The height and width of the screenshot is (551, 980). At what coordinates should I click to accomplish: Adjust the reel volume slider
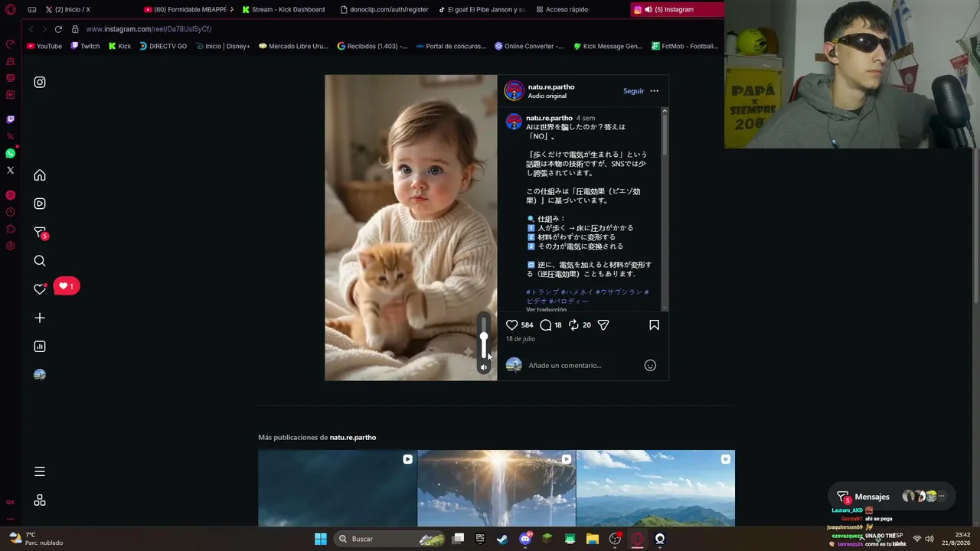coord(484,337)
